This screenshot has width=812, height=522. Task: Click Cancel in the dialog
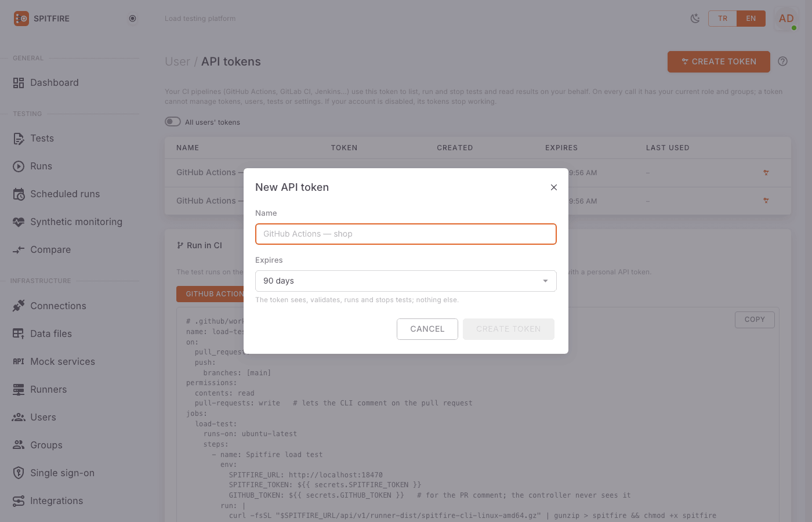427,329
